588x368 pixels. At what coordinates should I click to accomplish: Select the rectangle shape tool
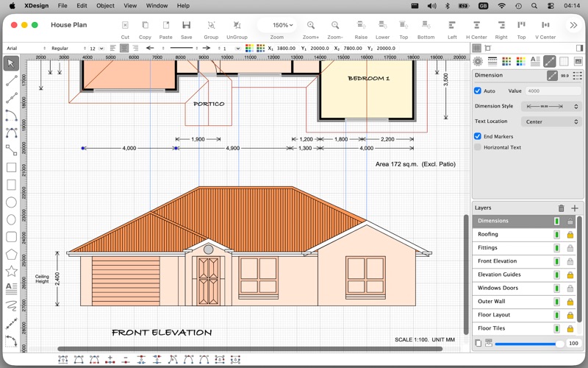pyautogui.click(x=11, y=167)
